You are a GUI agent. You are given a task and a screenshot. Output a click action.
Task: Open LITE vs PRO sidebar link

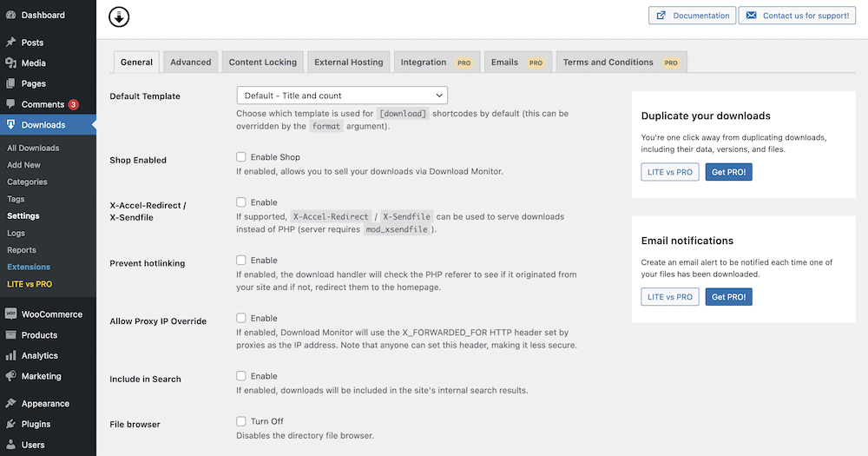coord(30,284)
